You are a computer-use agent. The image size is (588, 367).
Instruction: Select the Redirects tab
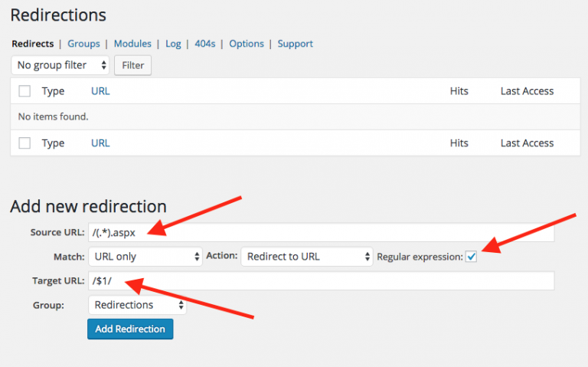click(x=33, y=44)
